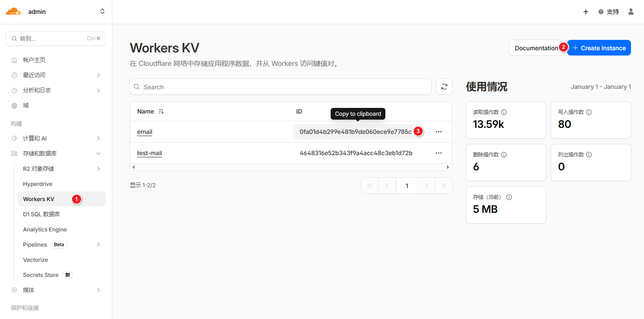Open the plus add menu in header

coord(585,12)
